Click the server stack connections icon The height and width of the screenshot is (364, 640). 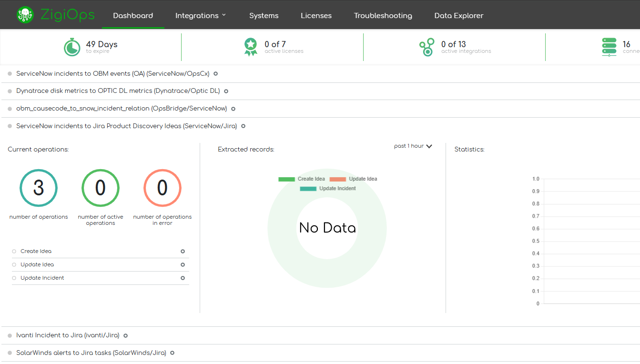coord(609,47)
